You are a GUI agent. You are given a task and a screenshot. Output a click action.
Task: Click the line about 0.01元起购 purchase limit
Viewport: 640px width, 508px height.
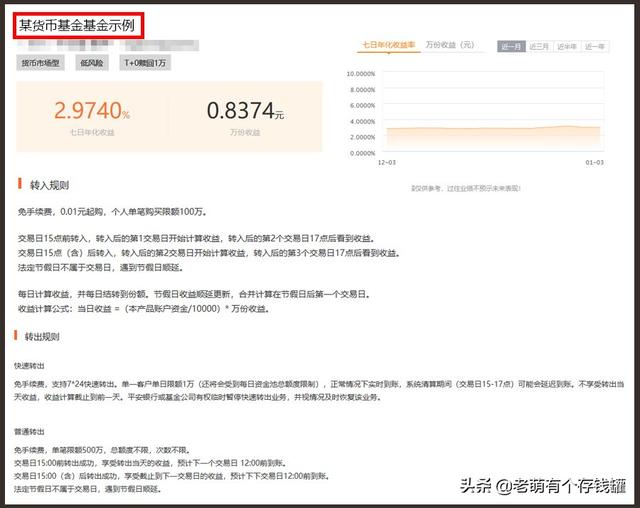(x=113, y=212)
